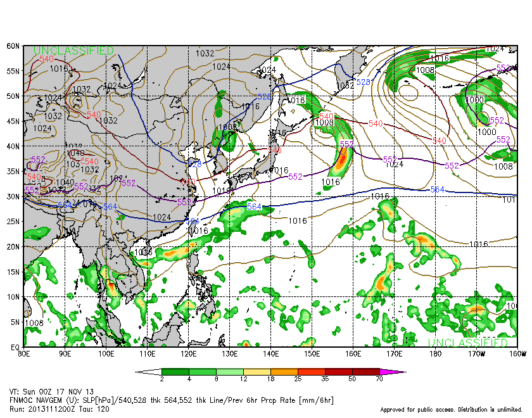The image size is (532, 418).
Task: Click the 180 longitude axis label
Action: (435, 353)
